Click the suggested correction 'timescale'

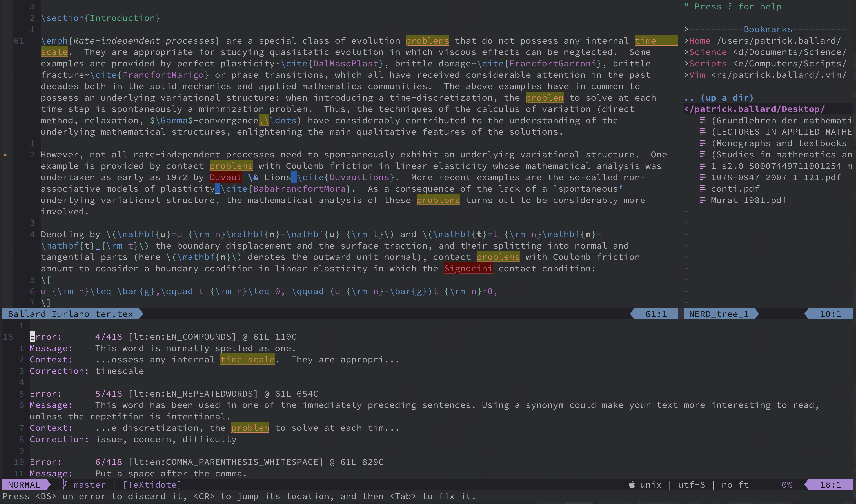[119, 371]
